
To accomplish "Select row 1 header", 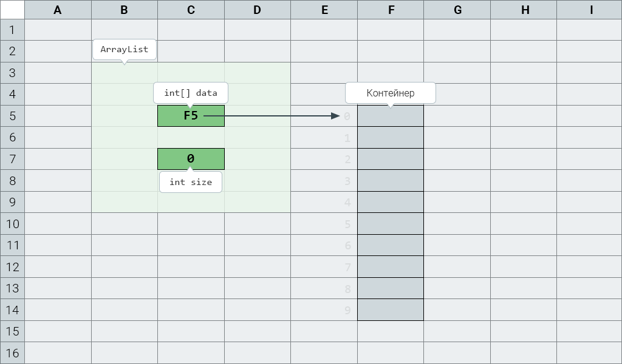I will 12,30.
